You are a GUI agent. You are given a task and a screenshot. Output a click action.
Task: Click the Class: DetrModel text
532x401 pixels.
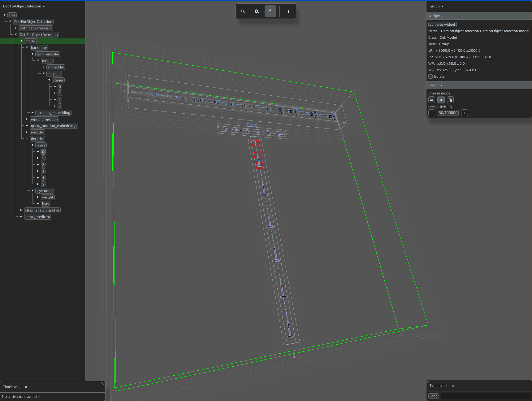point(442,37)
